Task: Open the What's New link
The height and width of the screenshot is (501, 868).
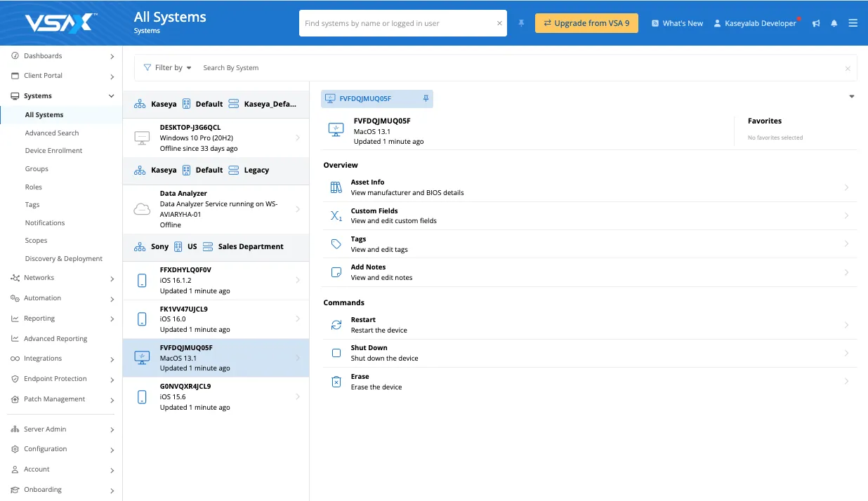Action: click(677, 23)
